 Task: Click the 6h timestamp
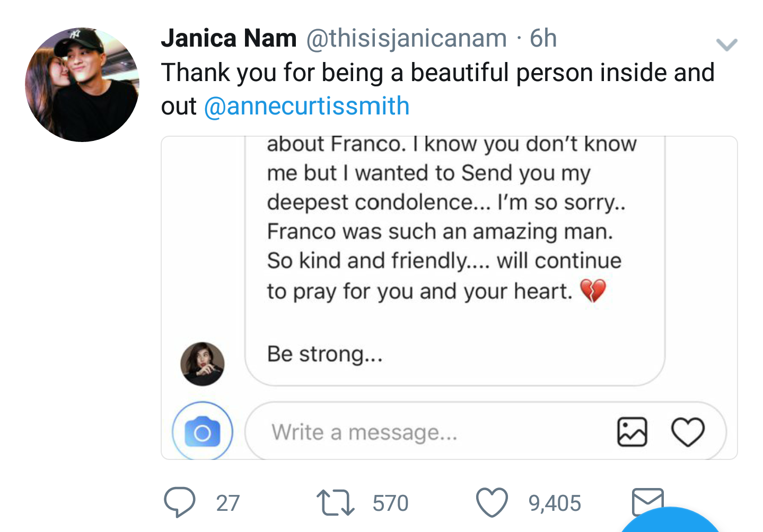click(x=543, y=38)
